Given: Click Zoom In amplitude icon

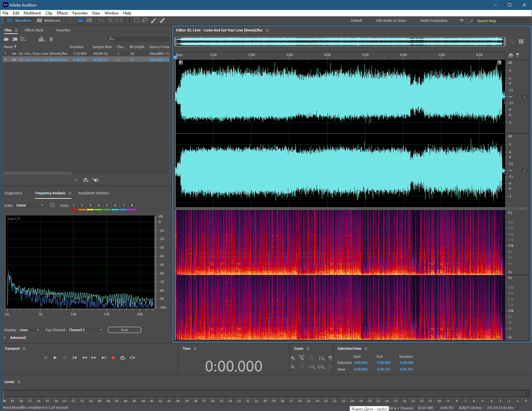Looking at the screenshot, I should (292, 358).
